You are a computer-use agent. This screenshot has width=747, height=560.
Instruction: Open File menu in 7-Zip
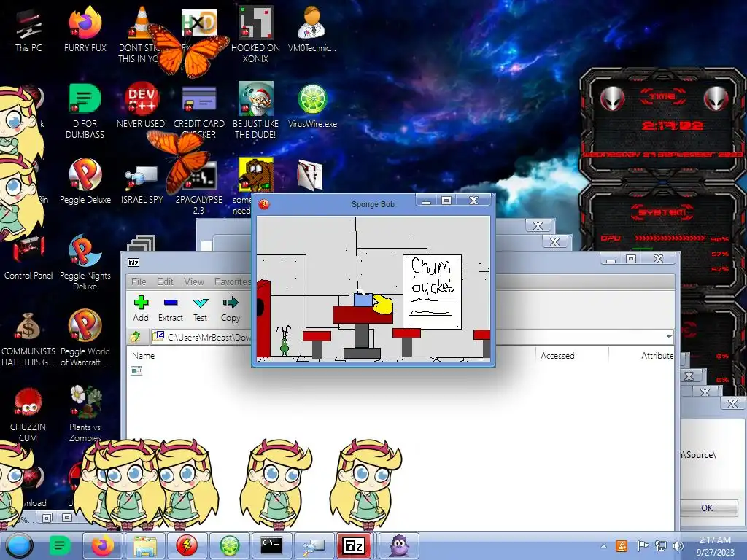point(139,281)
